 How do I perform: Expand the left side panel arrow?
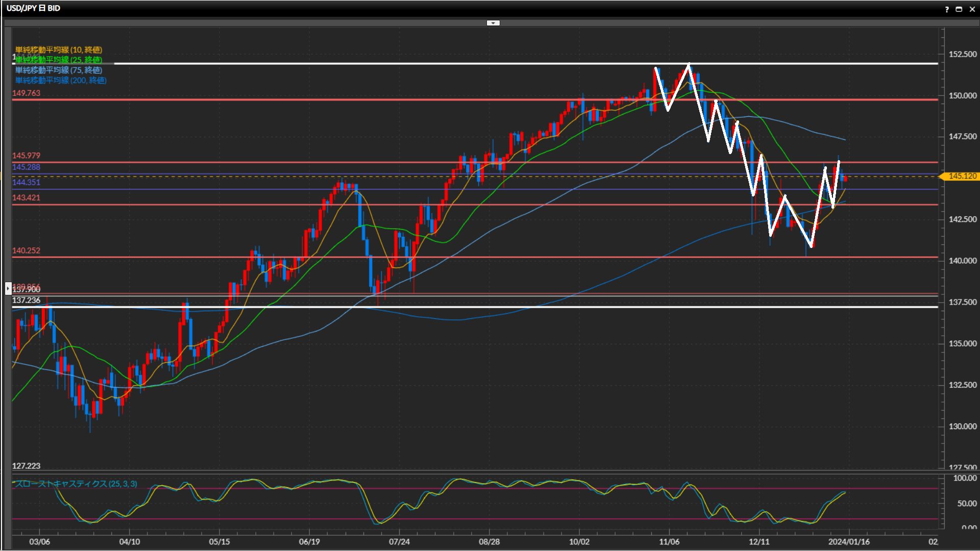pos(8,289)
